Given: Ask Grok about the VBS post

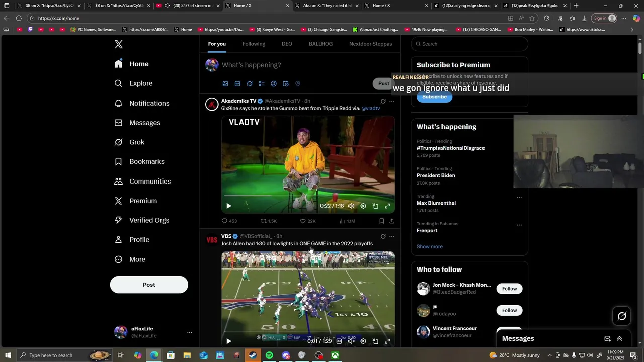Looking at the screenshot, I should tap(383, 236).
